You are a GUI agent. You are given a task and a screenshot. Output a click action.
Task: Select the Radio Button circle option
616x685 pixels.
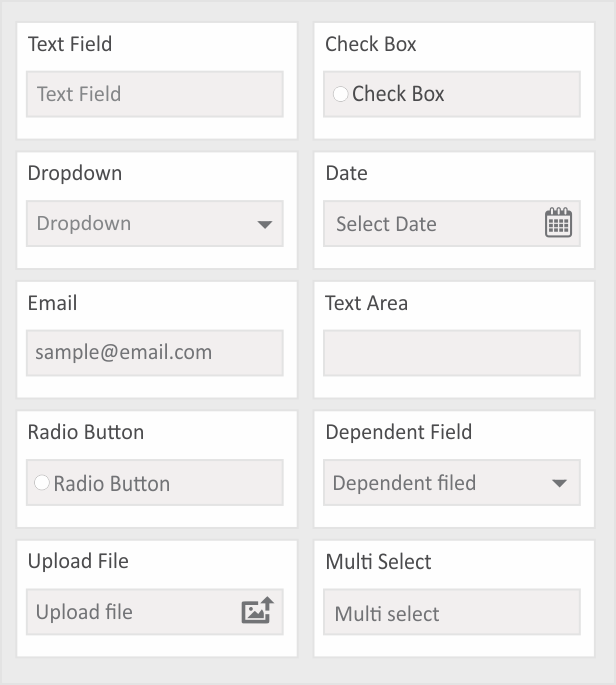42,483
